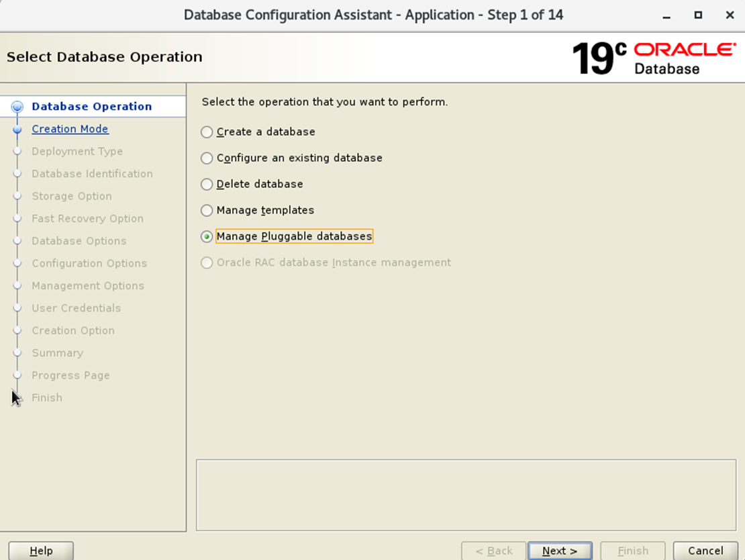This screenshot has width=745, height=560.
Task: Choose Configure an existing database option
Action: click(207, 158)
